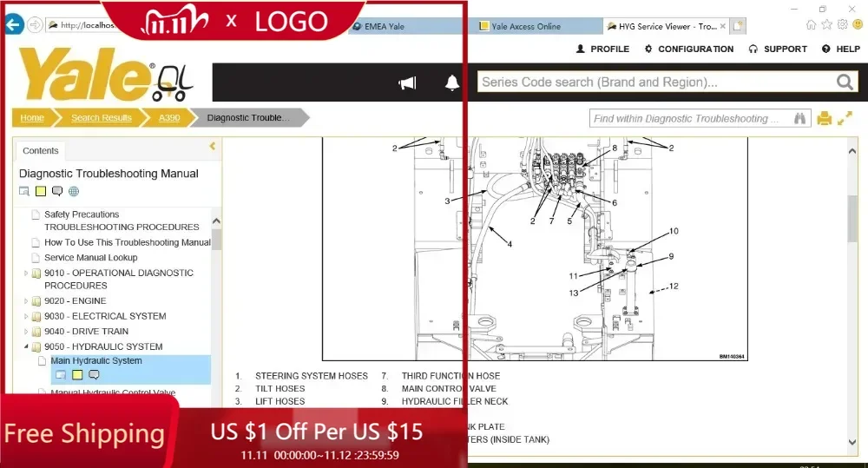This screenshot has width=868, height=468.
Task: Click the document vertical scrollbar thumb
Action: click(x=852, y=219)
